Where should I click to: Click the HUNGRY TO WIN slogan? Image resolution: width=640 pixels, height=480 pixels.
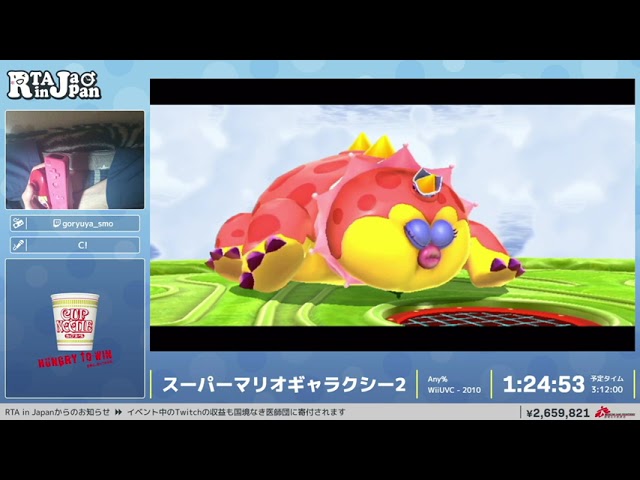point(75,359)
